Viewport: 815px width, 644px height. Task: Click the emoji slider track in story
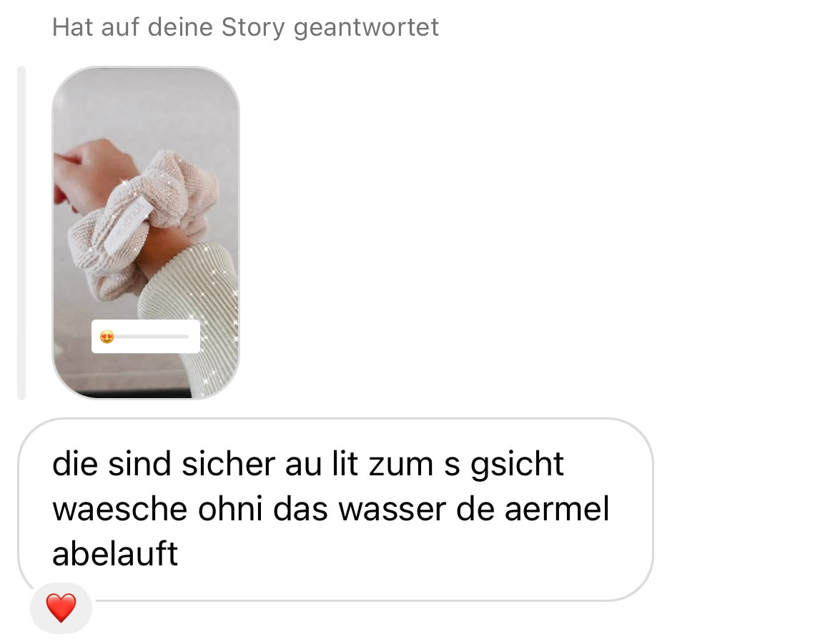152,337
